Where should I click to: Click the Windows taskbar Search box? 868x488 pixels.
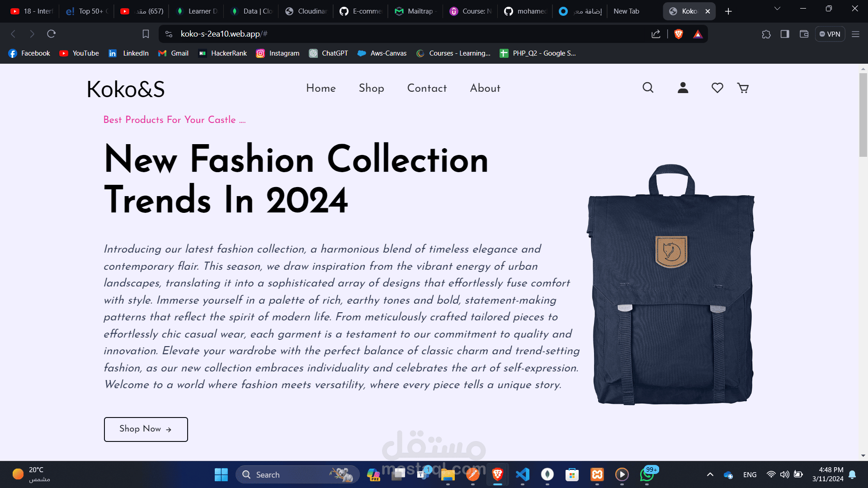297,474
